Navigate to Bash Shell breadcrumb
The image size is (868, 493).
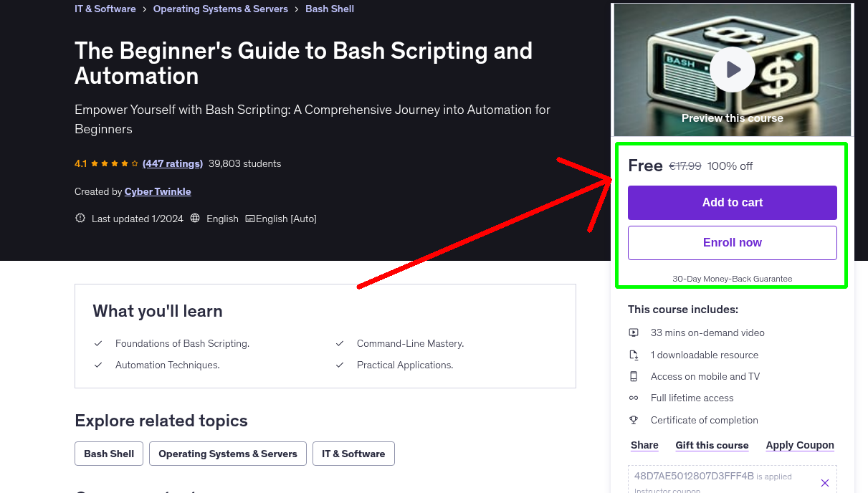tap(330, 9)
